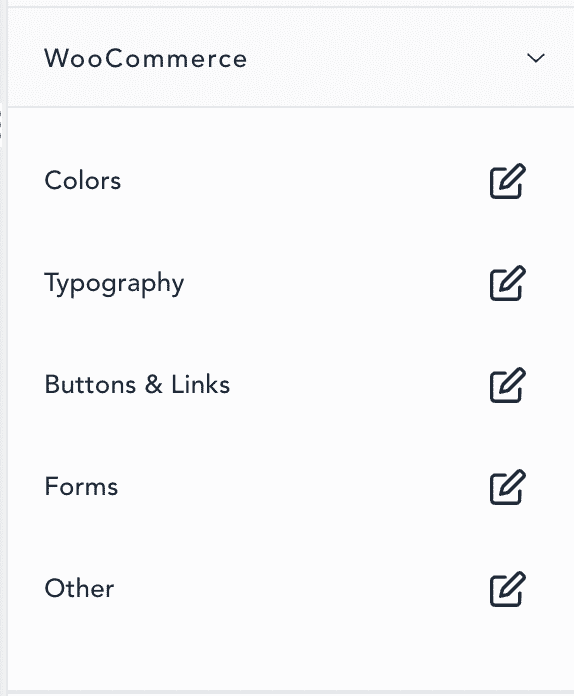Click the panel's left edge drag handle
Image resolution: width=574 pixels, height=696 pixels.
point(1,125)
